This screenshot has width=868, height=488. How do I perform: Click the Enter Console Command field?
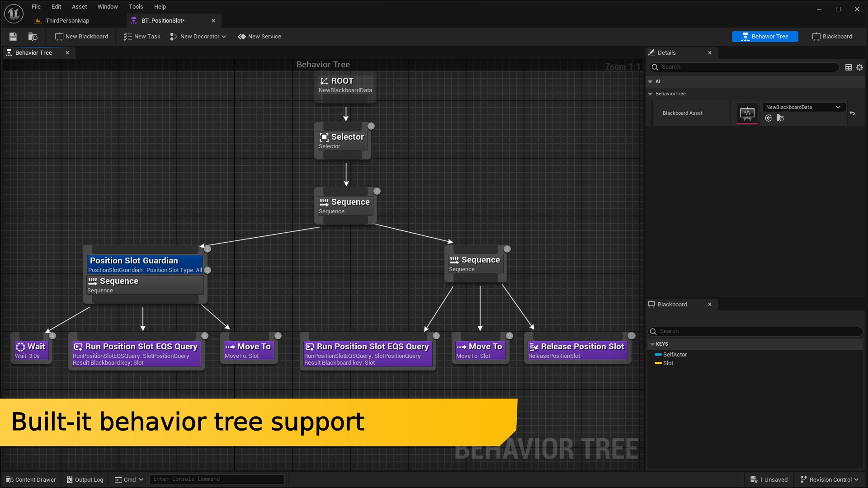217,479
